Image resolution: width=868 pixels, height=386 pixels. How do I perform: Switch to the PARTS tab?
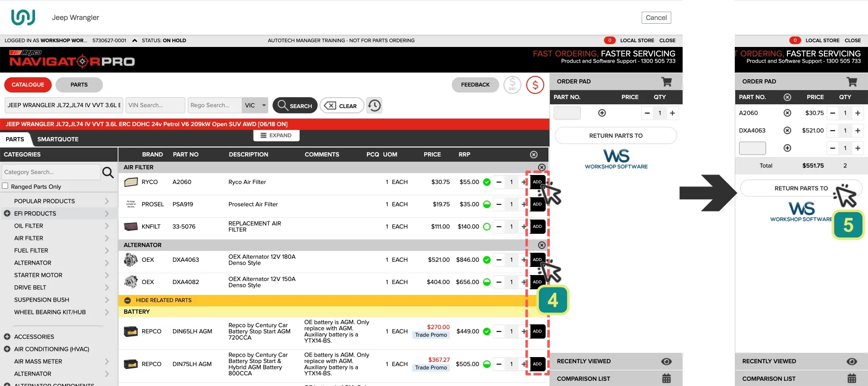click(x=15, y=139)
